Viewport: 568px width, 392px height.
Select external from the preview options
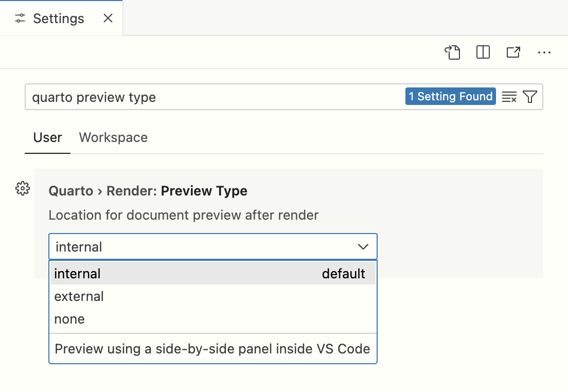click(x=78, y=296)
